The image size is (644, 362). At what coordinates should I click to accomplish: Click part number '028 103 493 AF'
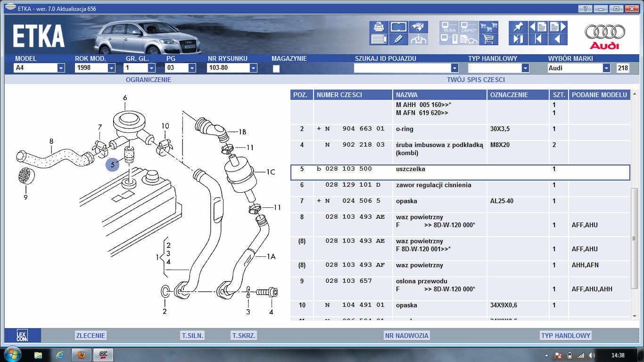(x=355, y=265)
